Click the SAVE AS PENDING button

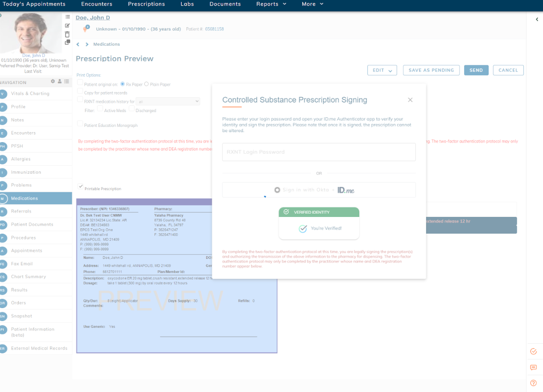click(431, 70)
